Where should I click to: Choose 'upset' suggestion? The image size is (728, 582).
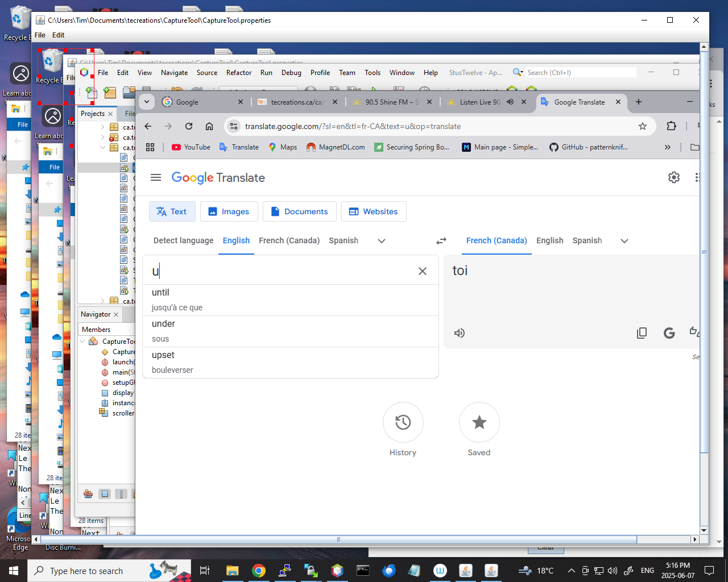click(x=291, y=363)
